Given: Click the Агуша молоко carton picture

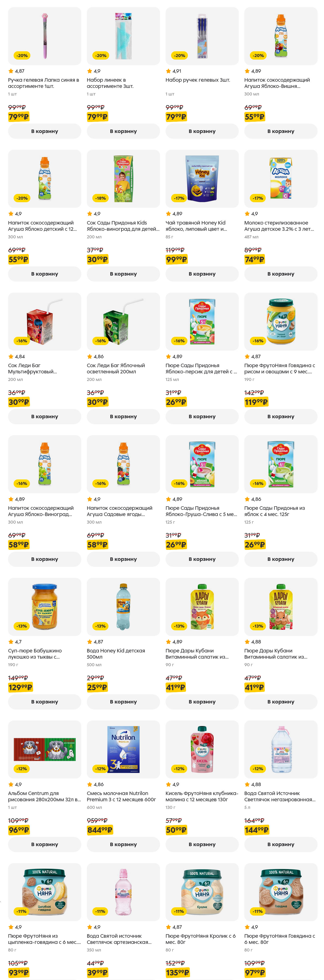Looking at the screenshot, I should (281, 179).
